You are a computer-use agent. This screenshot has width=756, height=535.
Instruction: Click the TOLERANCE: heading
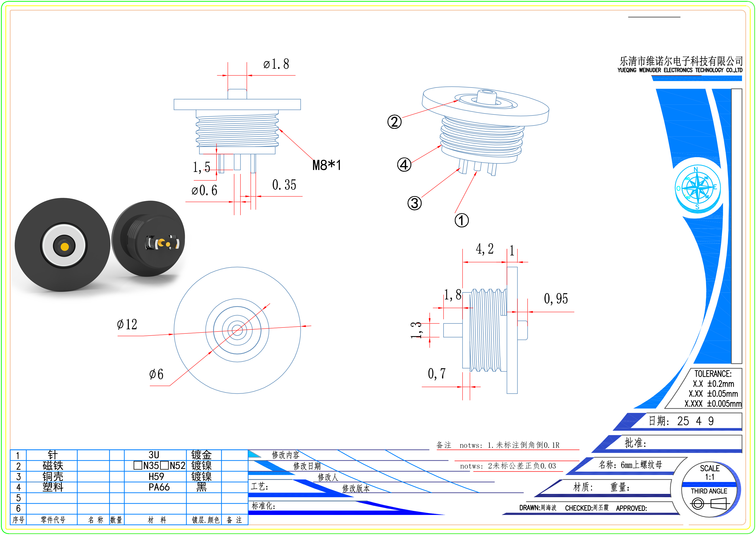click(x=713, y=374)
